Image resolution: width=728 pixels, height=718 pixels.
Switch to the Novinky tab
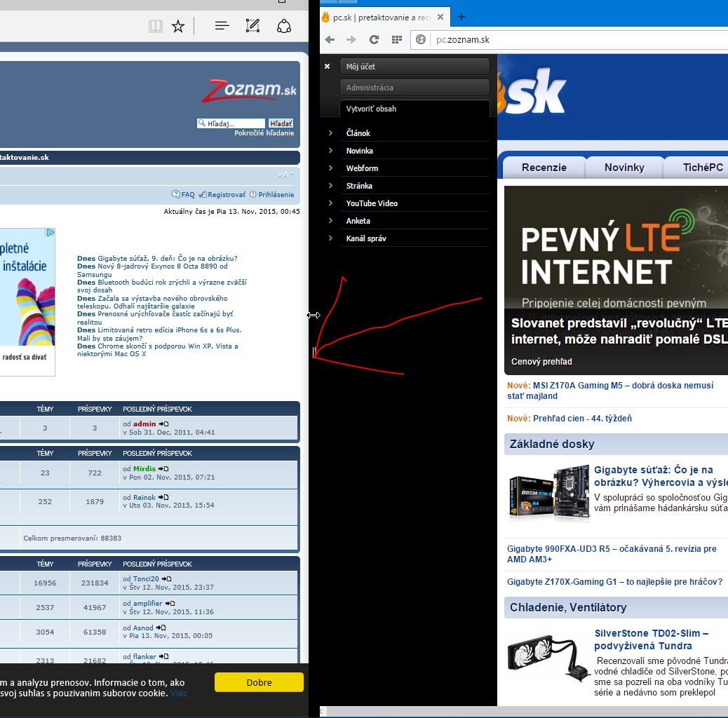tap(624, 168)
